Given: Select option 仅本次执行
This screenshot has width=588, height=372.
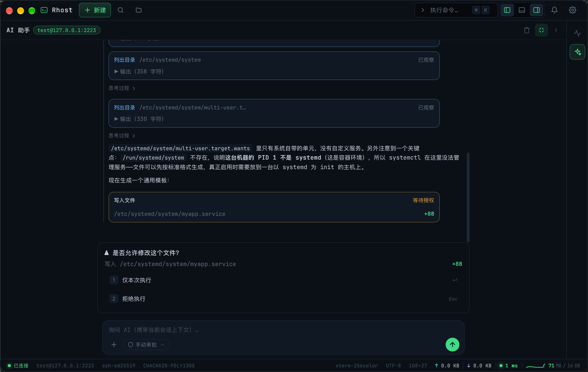Looking at the screenshot, I should (x=283, y=280).
